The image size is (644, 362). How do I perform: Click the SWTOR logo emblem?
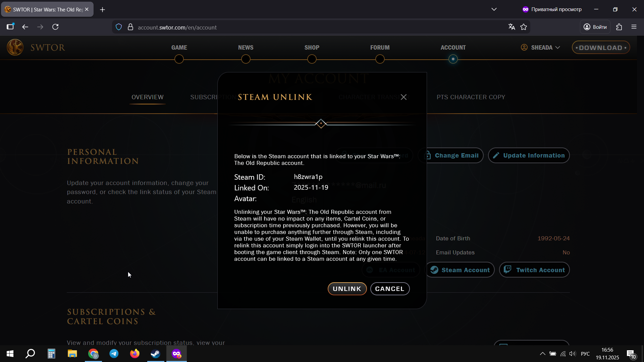[x=15, y=47]
